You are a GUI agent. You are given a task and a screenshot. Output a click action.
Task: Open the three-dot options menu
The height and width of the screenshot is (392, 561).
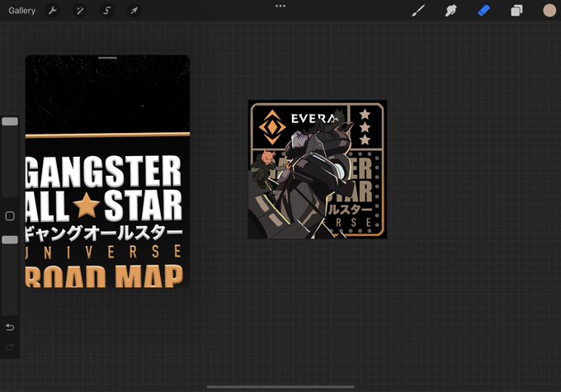click(x=280, y=6)
